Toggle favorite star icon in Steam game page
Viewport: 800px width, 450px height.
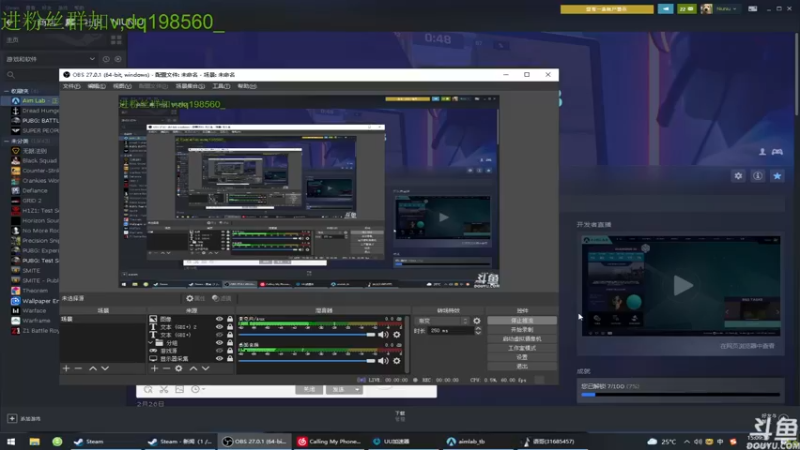click(777, 176)
